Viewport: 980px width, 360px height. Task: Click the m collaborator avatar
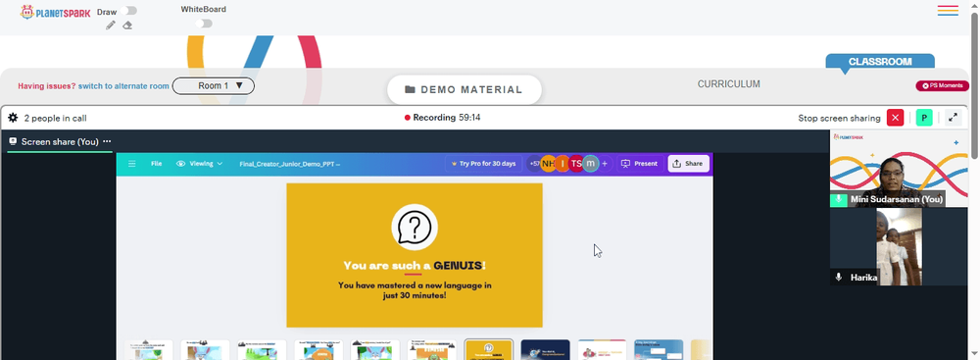point(590,164)
